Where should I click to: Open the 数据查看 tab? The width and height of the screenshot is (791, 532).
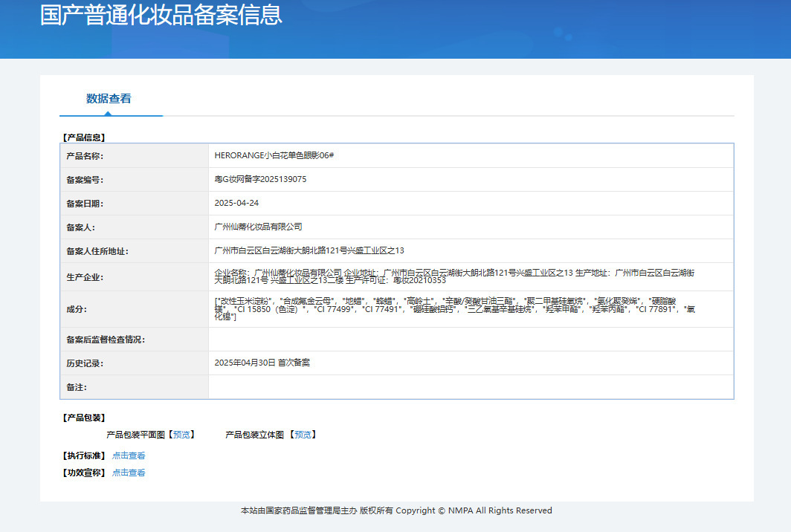click(x=109, y=99)
